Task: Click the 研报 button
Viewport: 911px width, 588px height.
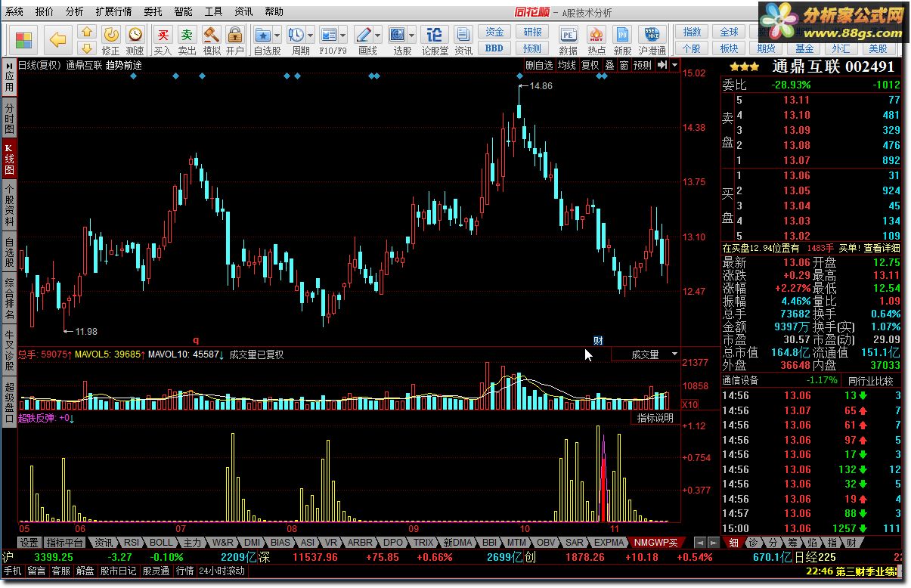Action: pos(532,32)
